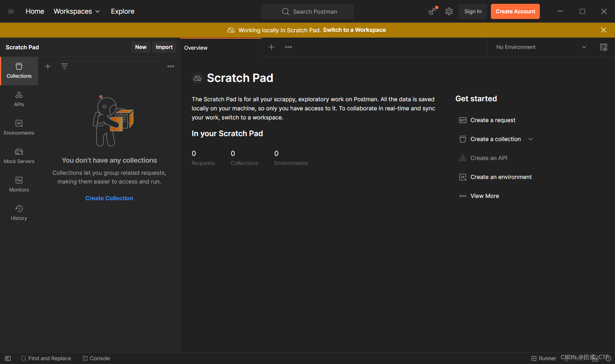
Task: Click the 0 Collections count
Action: coord(244,158)
